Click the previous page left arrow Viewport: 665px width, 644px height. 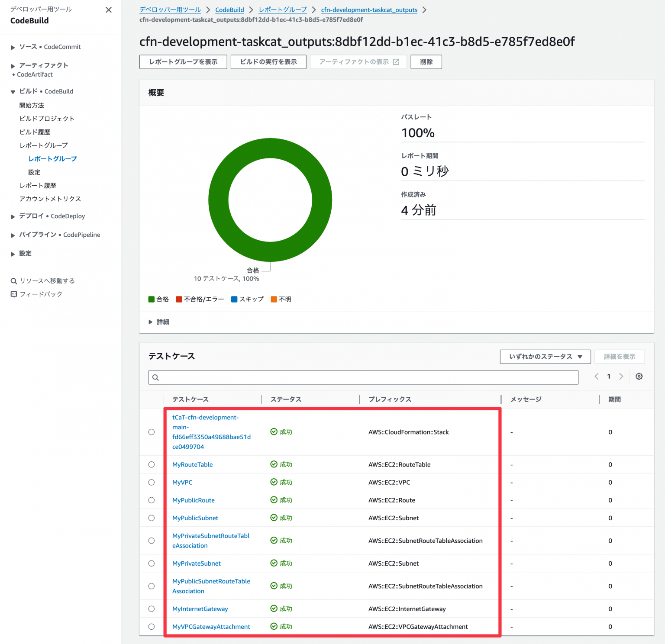pos(597,377)
